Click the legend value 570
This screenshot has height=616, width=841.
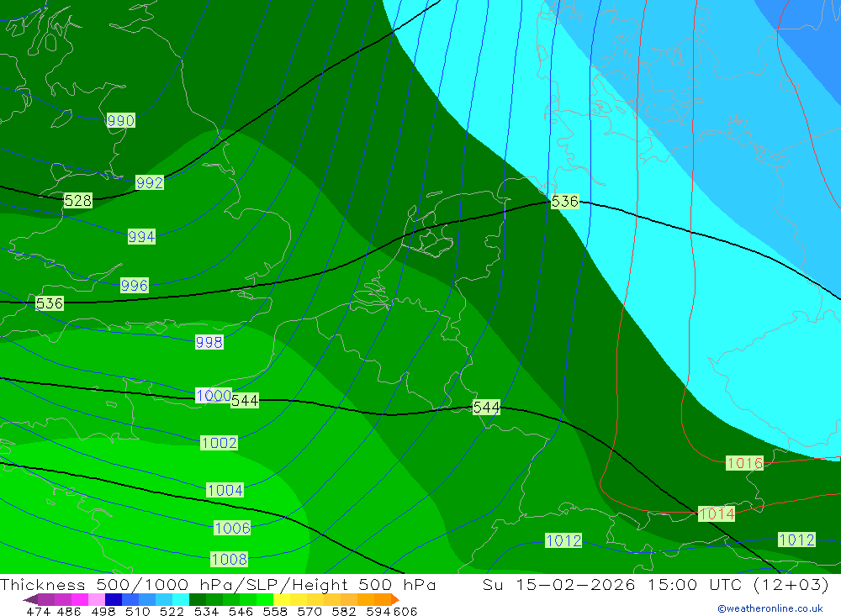pos(309,611)
